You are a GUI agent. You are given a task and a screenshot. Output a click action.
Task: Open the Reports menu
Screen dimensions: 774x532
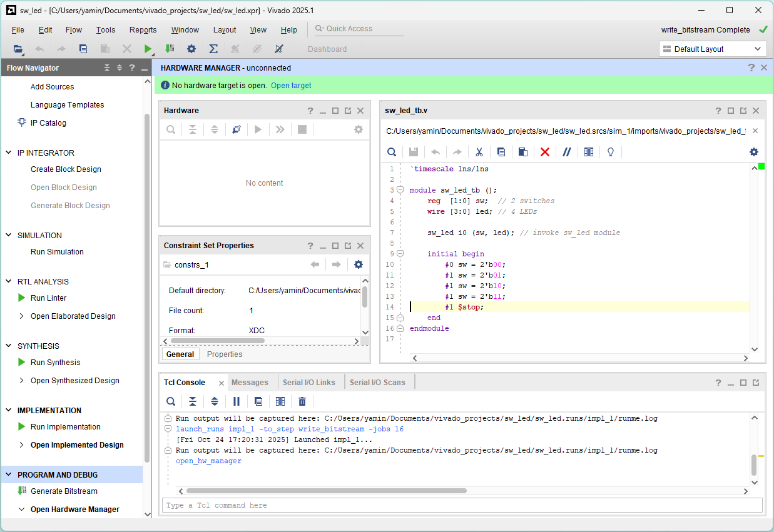[x=143, y=29]
